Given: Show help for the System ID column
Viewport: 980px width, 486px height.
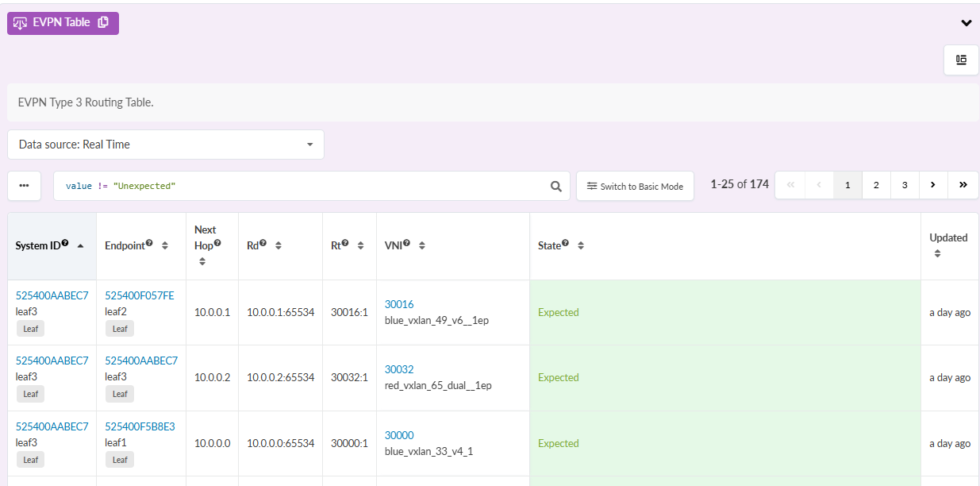Looking at the screenshot, I should 65,245.
